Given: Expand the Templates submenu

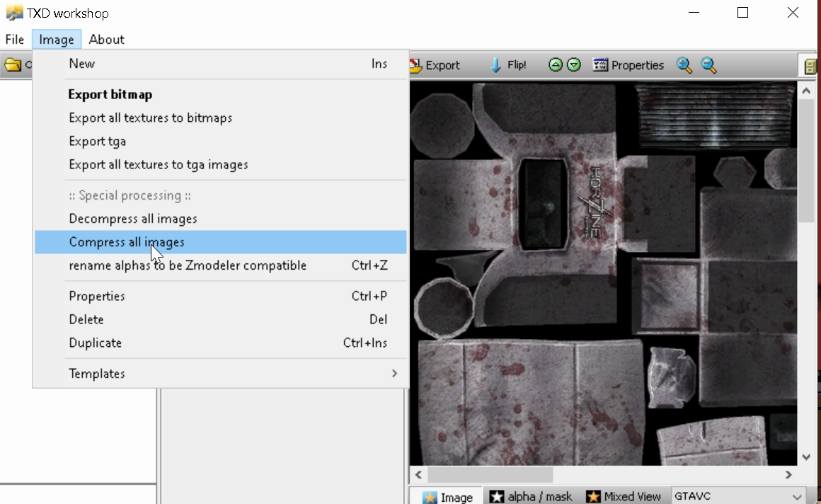Looking at the screenshot, I should point(220,374).
